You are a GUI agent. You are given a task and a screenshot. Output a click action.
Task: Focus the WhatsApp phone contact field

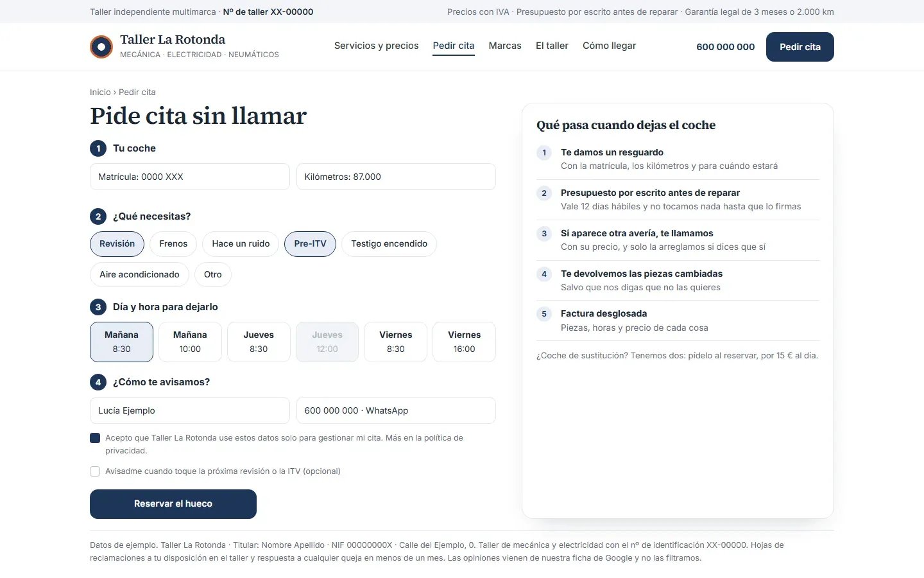[x=396, y=410]
